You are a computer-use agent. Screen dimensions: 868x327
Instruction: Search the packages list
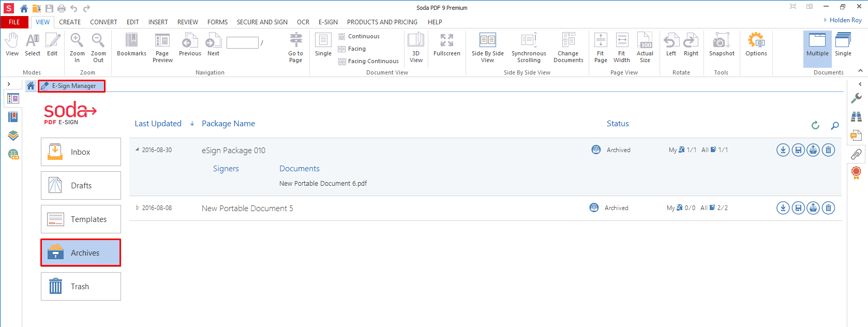coord(834,125)
